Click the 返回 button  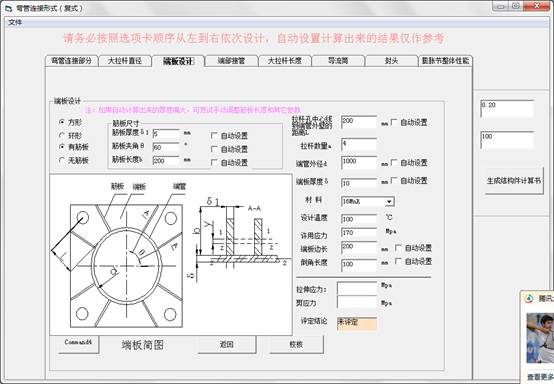pos(227,344)
